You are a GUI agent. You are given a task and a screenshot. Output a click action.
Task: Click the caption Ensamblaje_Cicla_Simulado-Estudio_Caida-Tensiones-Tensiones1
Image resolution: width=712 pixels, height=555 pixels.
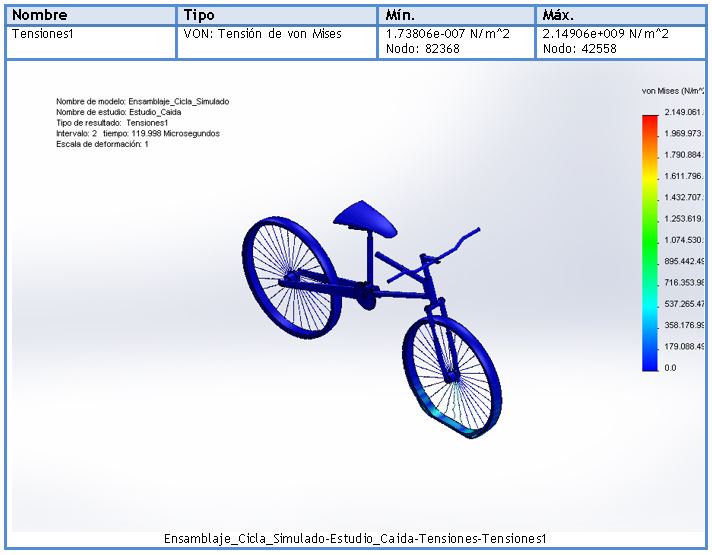(355, 539)
